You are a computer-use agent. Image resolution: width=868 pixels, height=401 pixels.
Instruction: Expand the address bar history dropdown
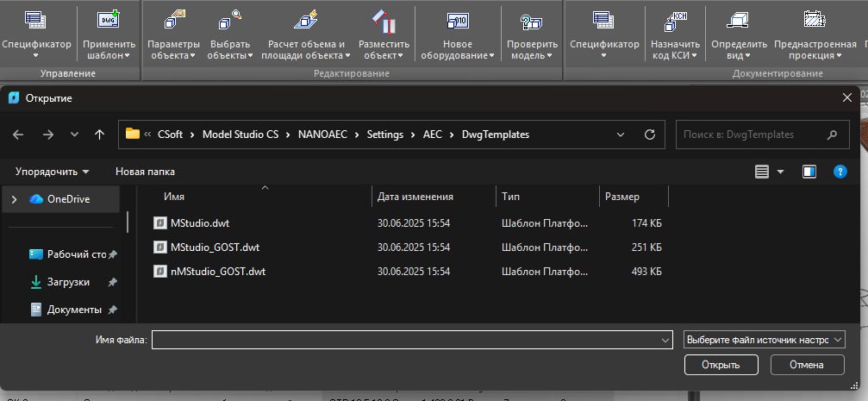coord(621,135)
